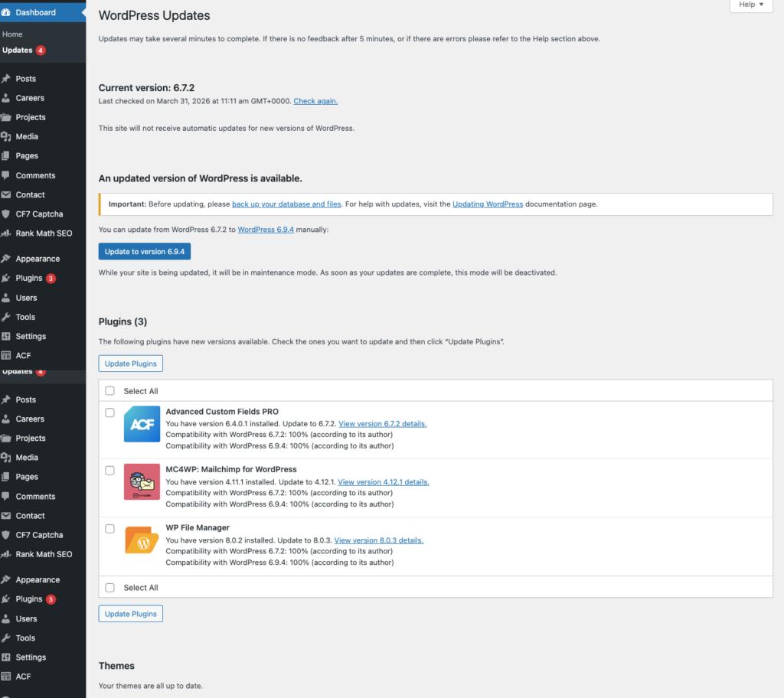Click the Update Plugins button

(x=130, y=364)
